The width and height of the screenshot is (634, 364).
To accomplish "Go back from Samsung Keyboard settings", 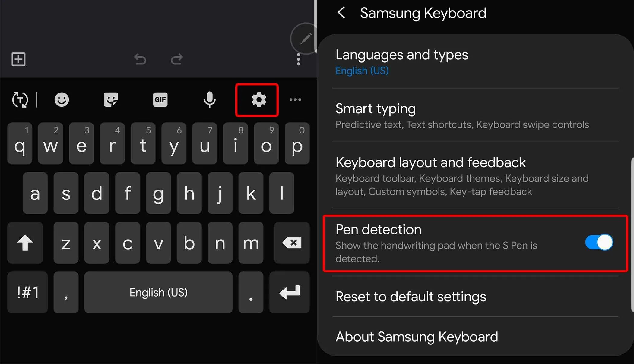I will (341, 13).
